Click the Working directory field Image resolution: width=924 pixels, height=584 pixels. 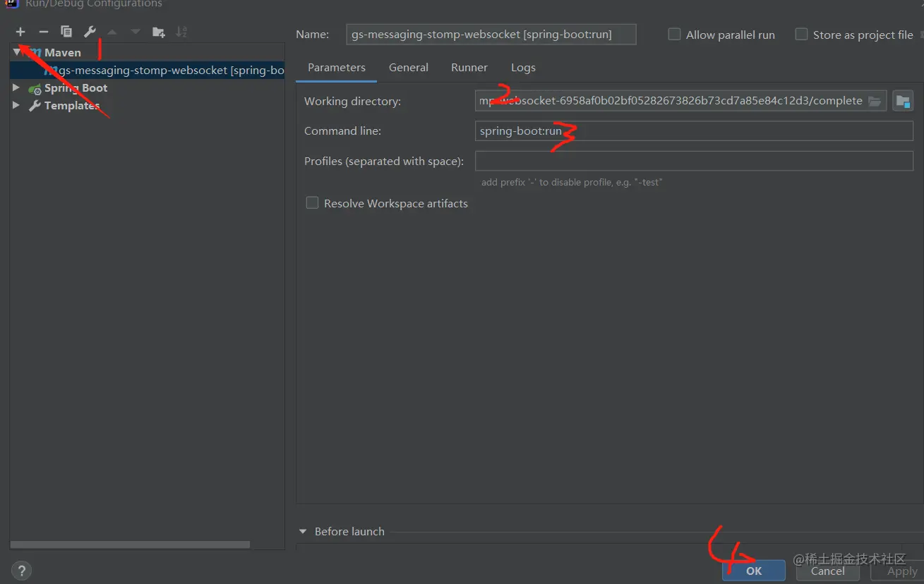click(680, 101)
